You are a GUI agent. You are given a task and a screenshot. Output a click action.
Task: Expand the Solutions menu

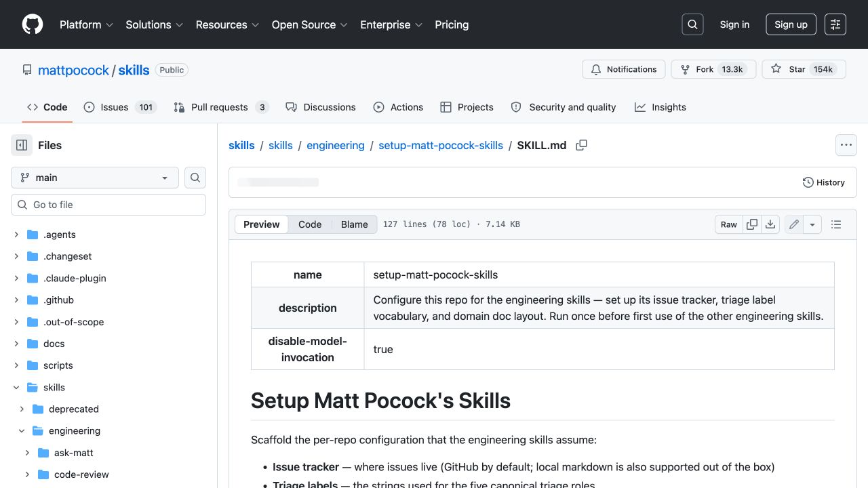pyautogui.click(x=155, y=24)
